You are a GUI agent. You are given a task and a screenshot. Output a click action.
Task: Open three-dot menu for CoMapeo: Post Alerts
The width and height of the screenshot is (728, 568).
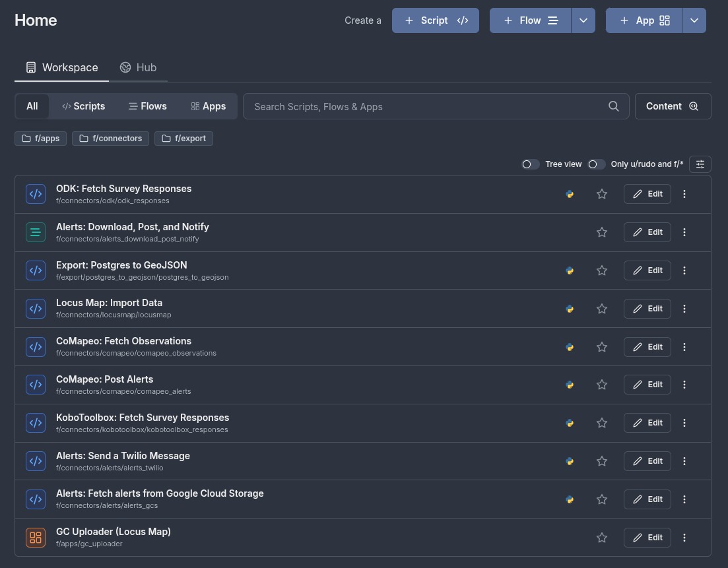(x=684, y=385)
